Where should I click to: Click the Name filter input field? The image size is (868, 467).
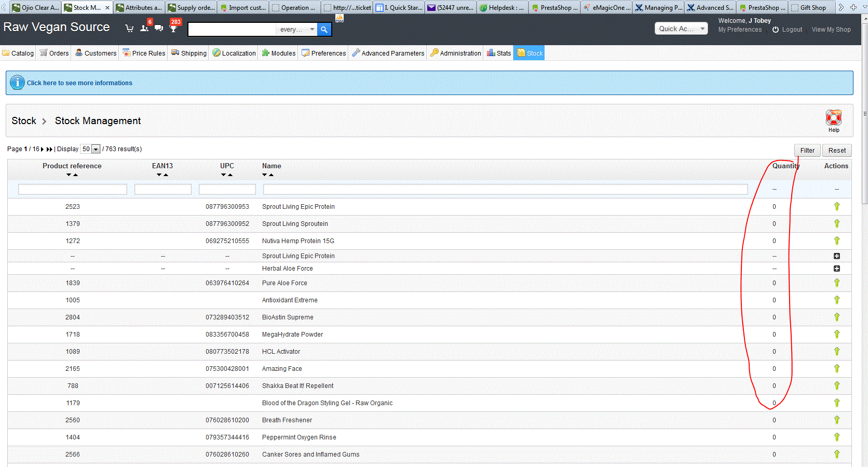coord(506,190)
